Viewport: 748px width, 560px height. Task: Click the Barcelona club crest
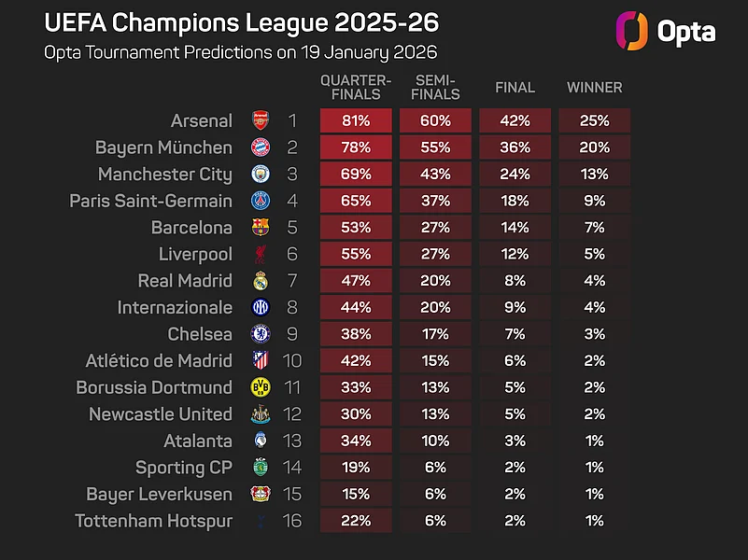261,228
